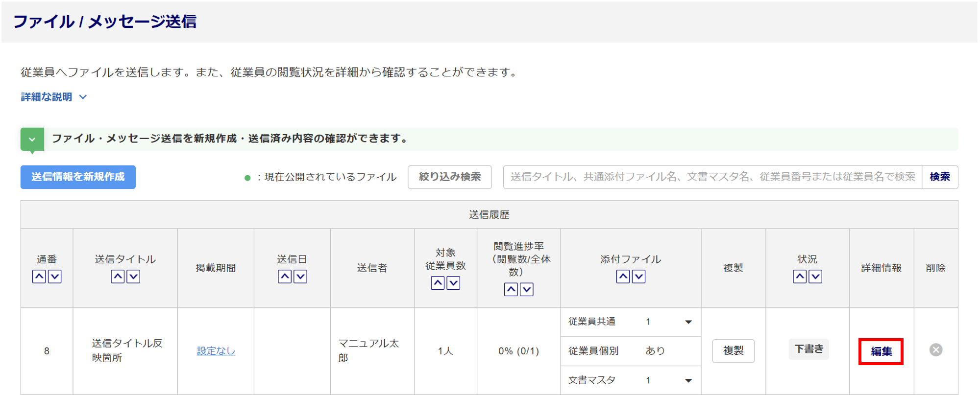
Task: Delete row 8 with the X icon
Action: coord(935,350)
